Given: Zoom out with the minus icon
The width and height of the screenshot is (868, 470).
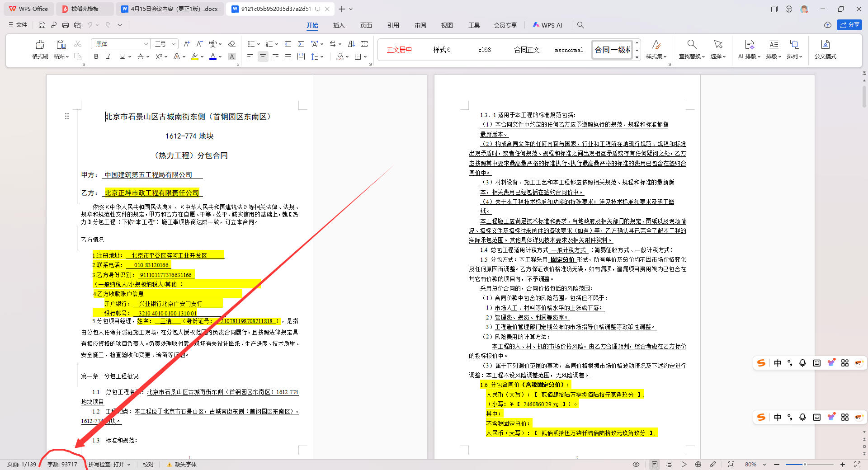Looking at the screenshot, I should [777, 465].
